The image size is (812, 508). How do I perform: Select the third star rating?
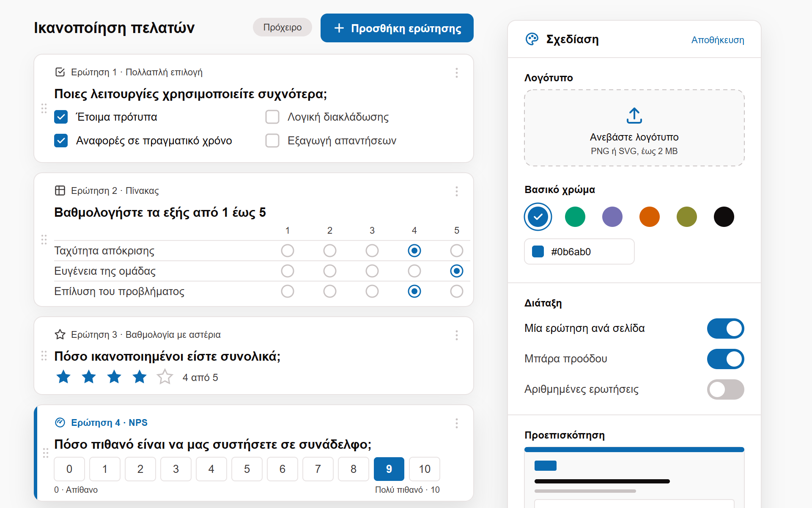pyautogui.click(x=114, y=377)
